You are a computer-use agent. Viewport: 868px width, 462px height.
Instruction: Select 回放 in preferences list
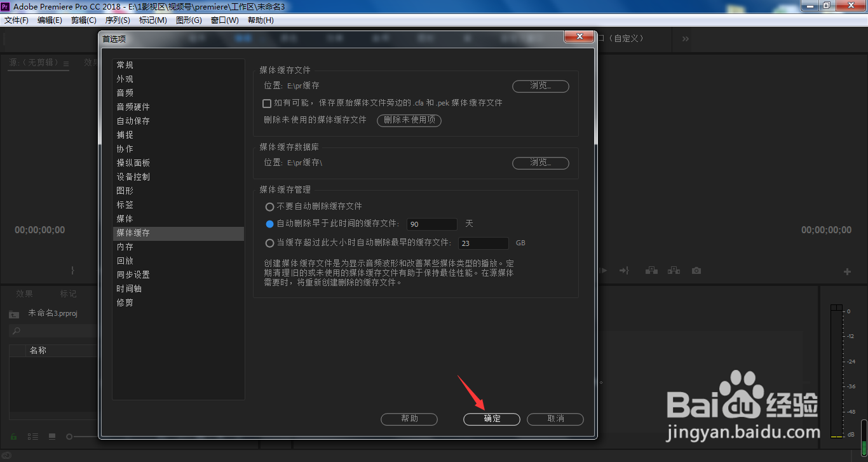(179, 261)
